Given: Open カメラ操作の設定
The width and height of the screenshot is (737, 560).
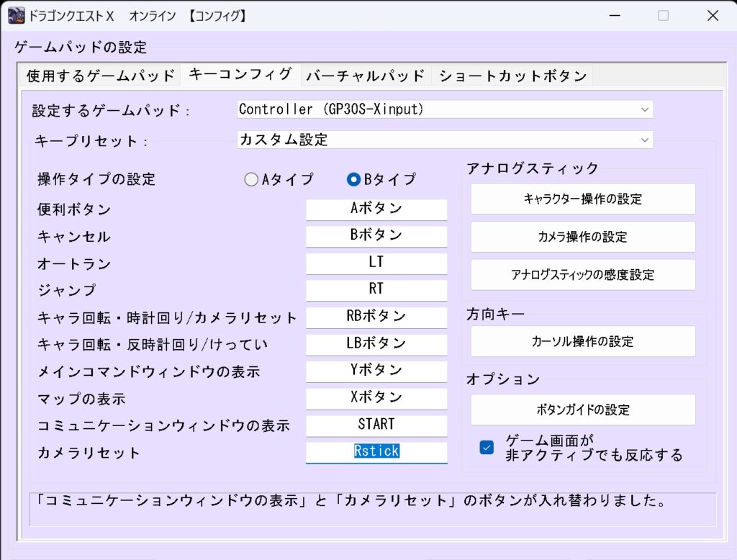Looking at the screenshot, I should tap(583, 237).
